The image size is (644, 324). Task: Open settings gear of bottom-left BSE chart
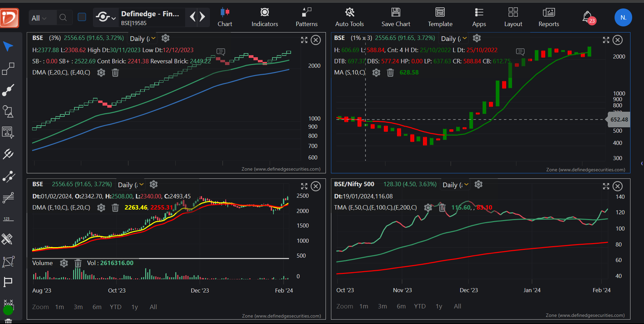pos(154,185)
